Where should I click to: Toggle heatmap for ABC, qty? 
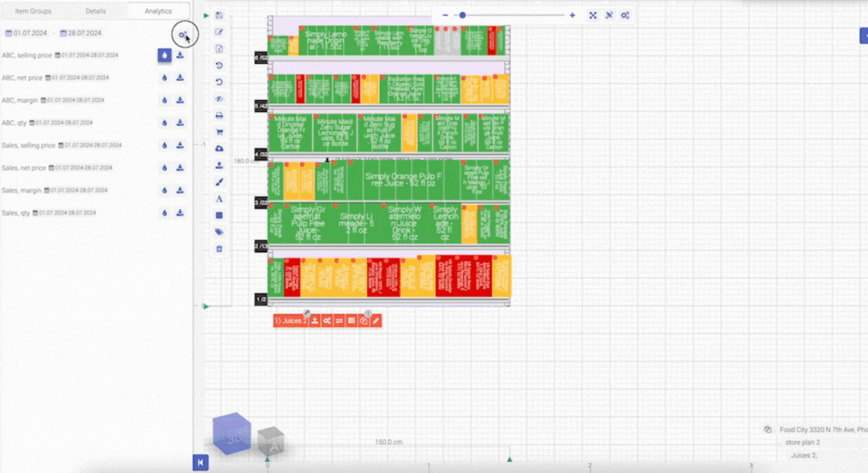coord(164,123)
